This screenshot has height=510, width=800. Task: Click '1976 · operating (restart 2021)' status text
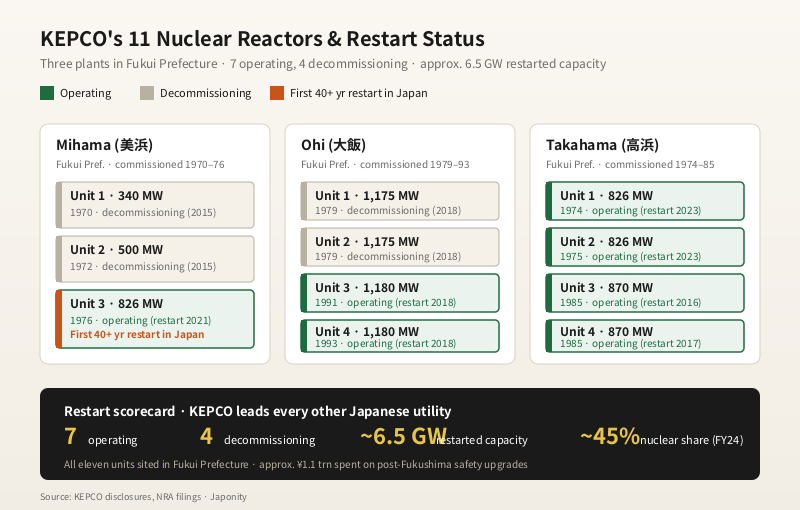pyautogui.click(x=140, y=320)
